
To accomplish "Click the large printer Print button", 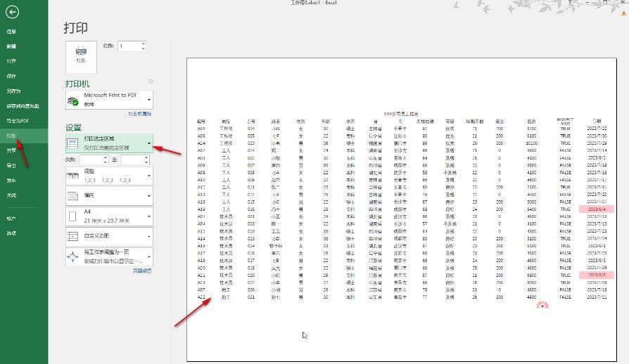I will [81, 56].
